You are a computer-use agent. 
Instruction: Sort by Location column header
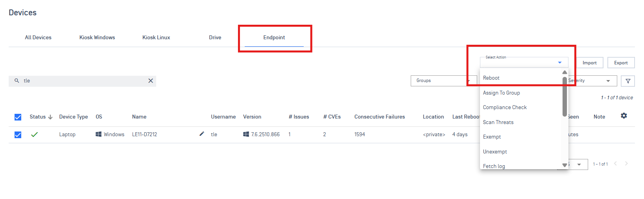tap(434, 117)
